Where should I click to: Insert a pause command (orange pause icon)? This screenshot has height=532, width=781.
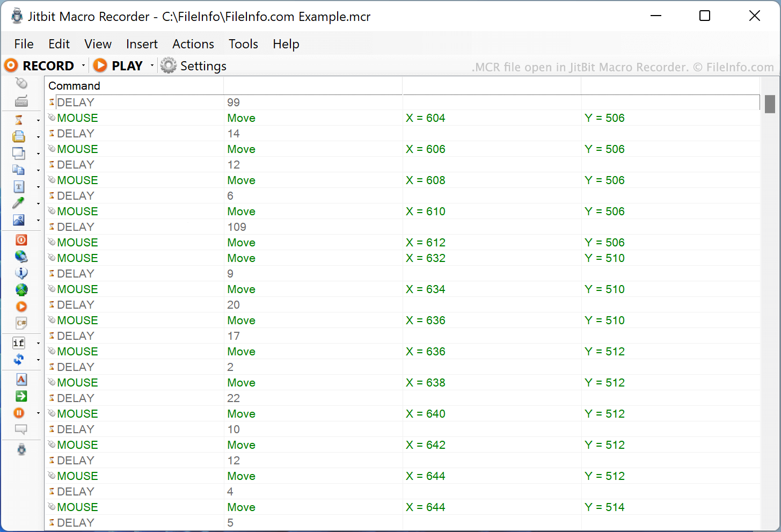tap(19, 413)
